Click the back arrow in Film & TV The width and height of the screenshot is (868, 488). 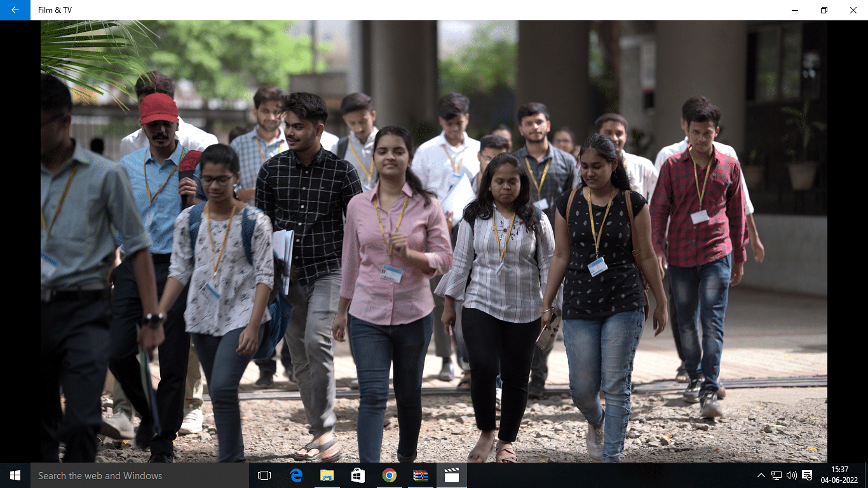(15, 10)
